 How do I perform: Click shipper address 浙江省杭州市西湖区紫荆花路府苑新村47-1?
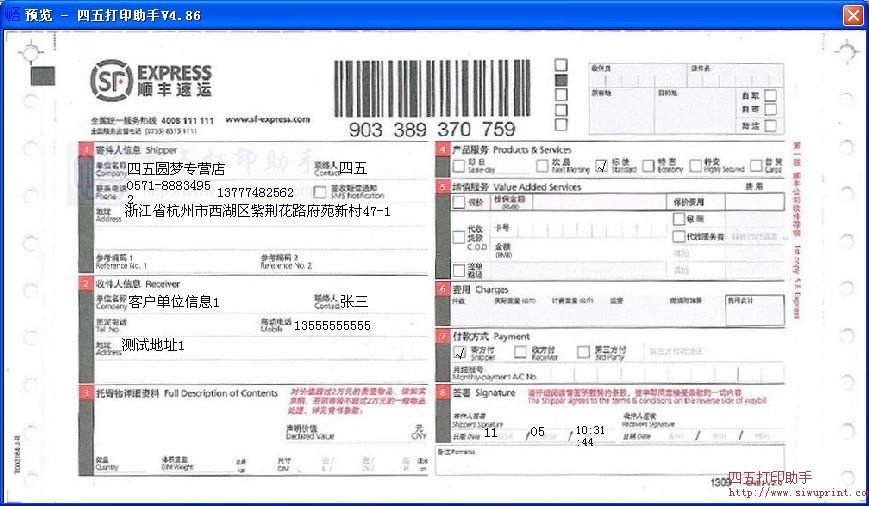pyautogui.click(x=258, y=211)
